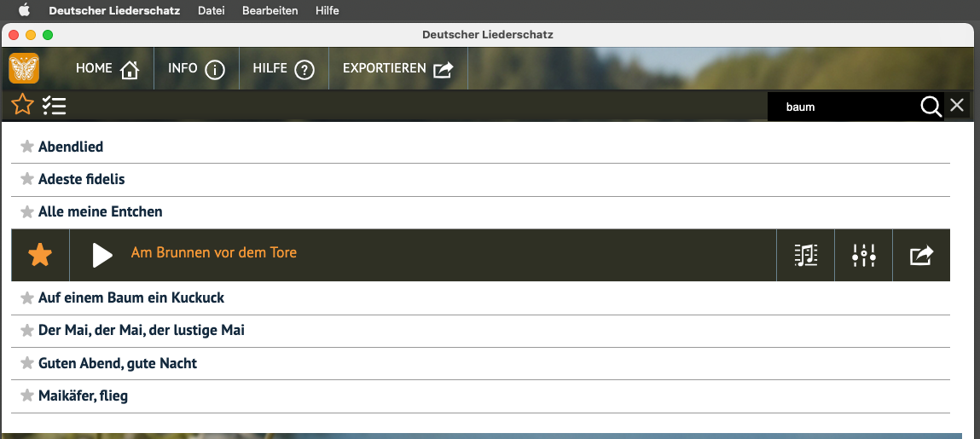Image resolution: width=980 pixels, height=439 pixels.
Task: Go to HOME in the toolbar
Action: click(x=107, y=69)
